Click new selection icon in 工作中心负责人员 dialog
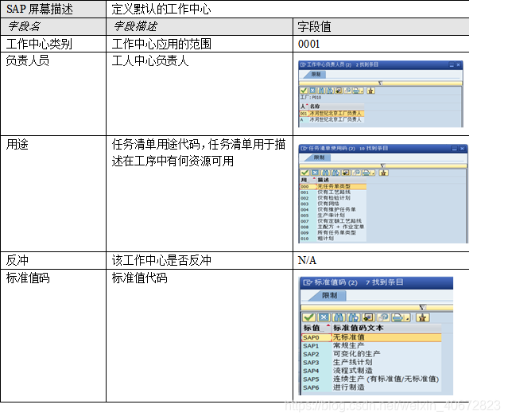 [339, 91]
